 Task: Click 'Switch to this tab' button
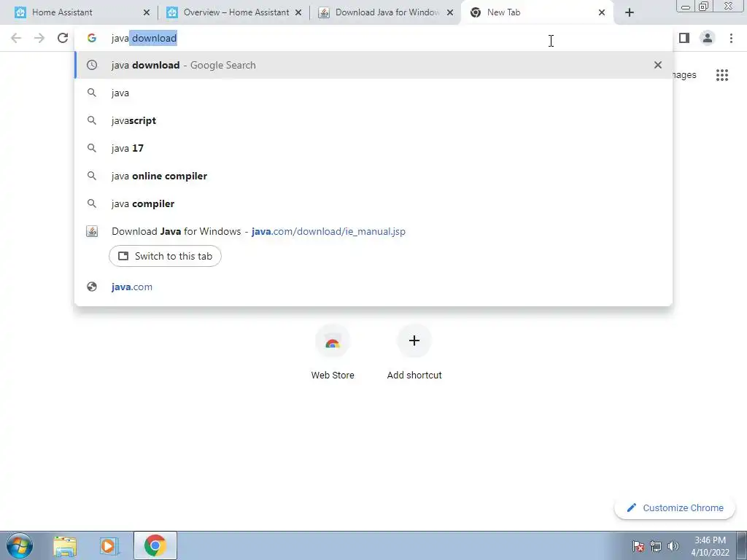165,256
